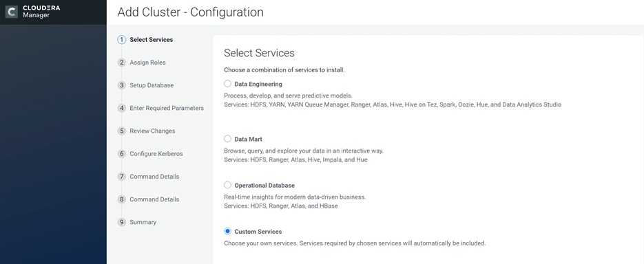644x264 pixels.
Task: Open the Setup Database step
Action: (145, 85)
